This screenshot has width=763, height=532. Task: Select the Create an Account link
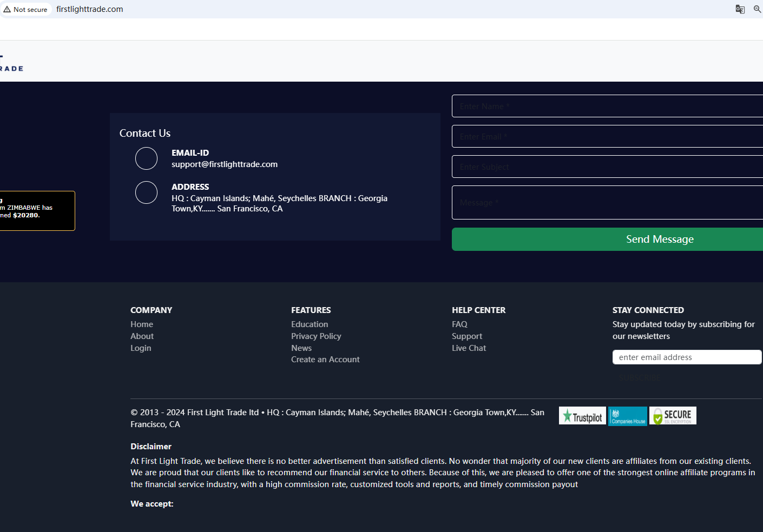[x=325, y=360]
